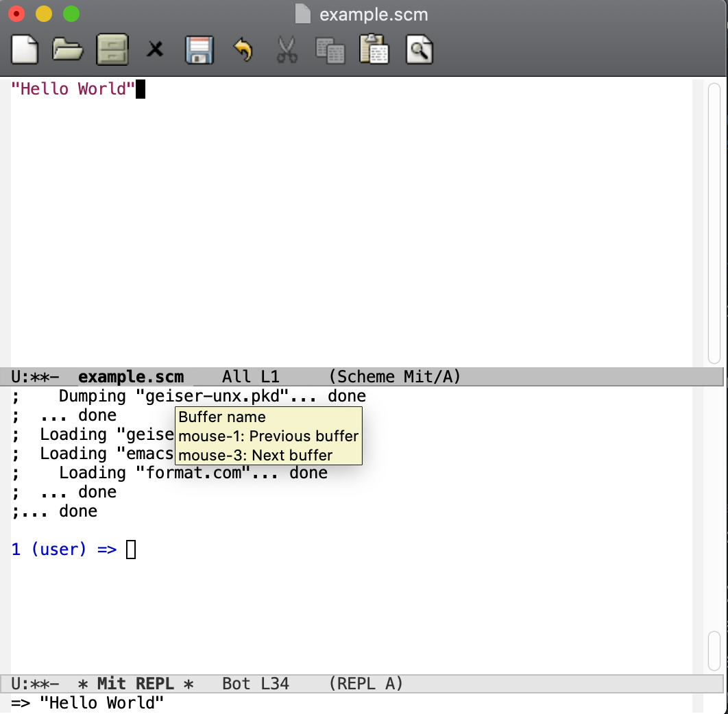The width and height of the screenshot is (728, 714).
Task: Open Dired via the file-cabinet icon
Action: pyautogui.click(x=112, y=49)
